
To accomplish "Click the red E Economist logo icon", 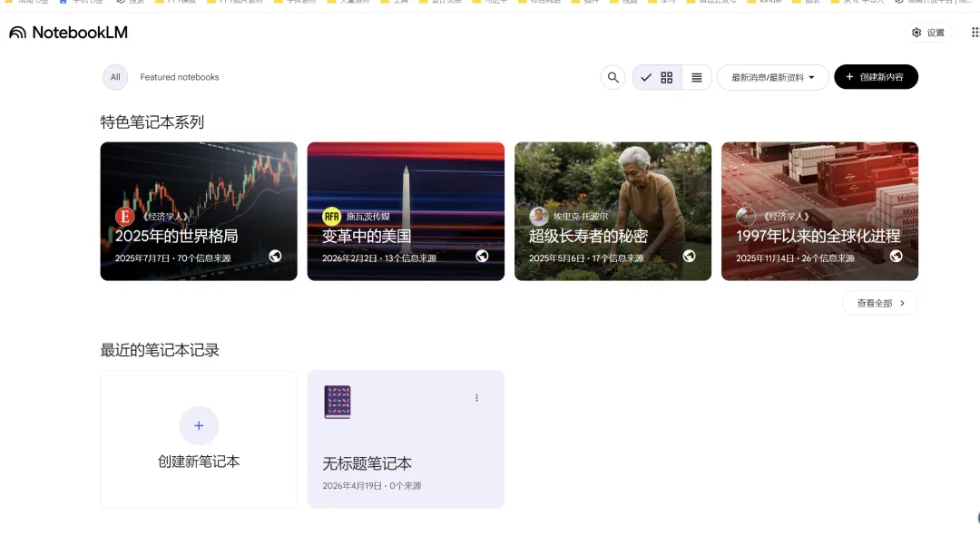I will (125, 217).
